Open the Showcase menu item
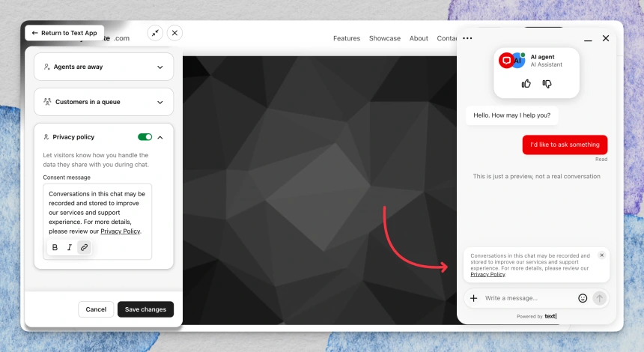644x352 pixels. tap(385, 38)
